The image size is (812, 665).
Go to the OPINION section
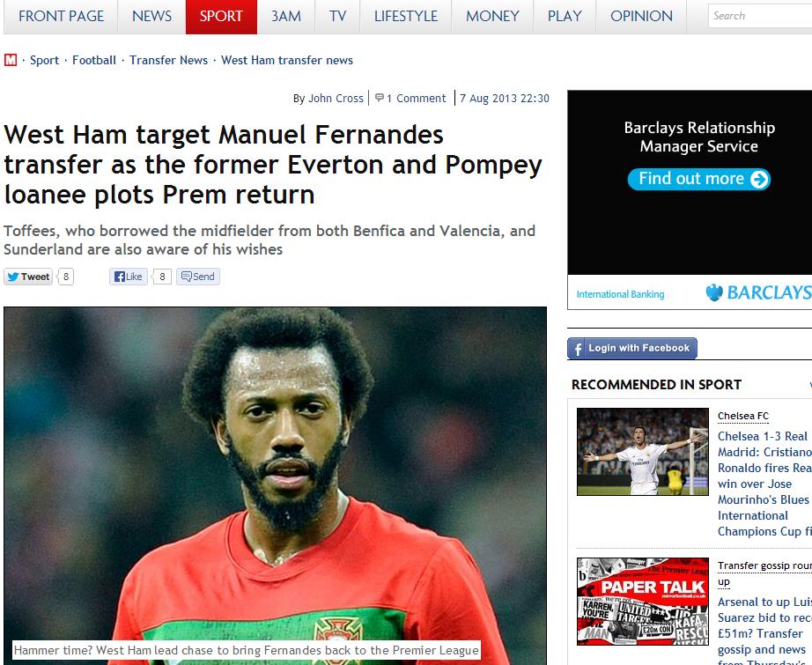point(641,17)
